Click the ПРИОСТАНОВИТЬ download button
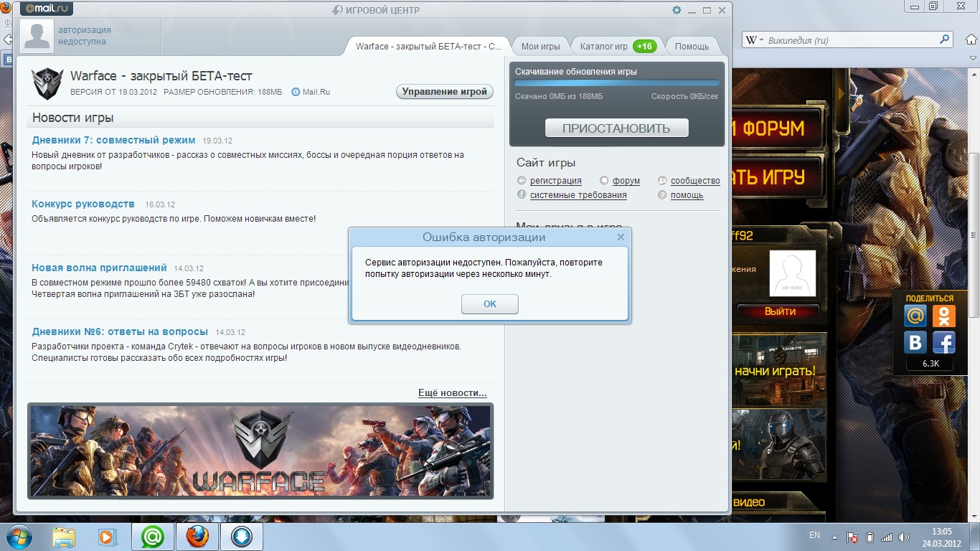This screenshot has height=551, width=980. tap(616, 128)
